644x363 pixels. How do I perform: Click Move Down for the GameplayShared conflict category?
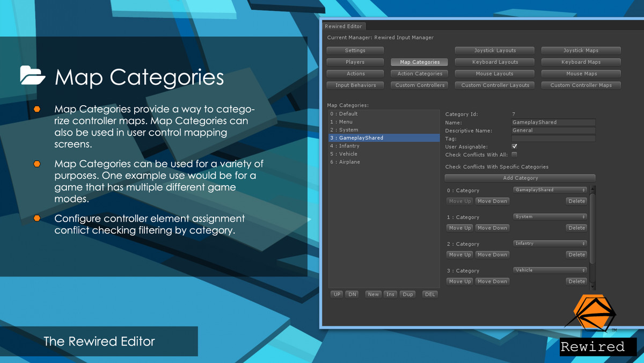pyautogui.click(x=492, y=201)
